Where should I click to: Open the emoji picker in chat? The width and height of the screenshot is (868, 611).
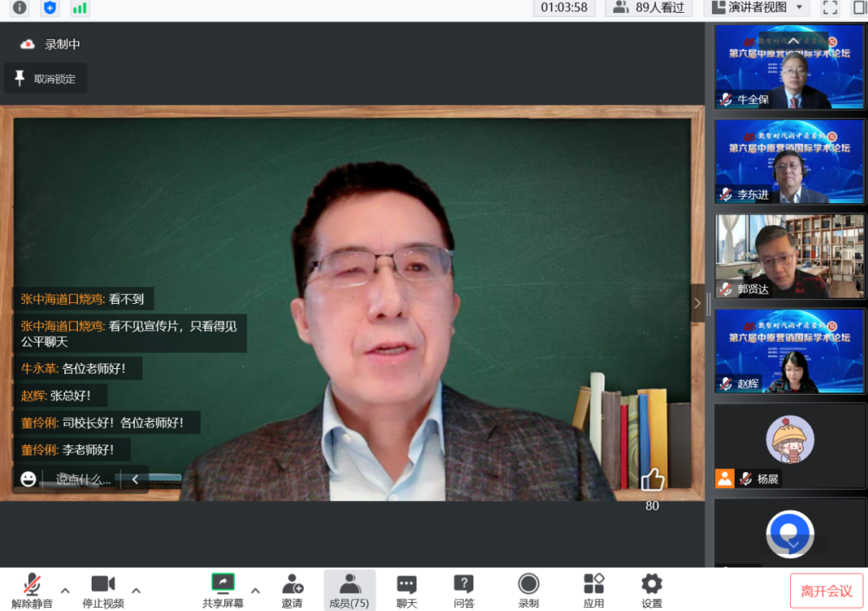(x=28, y=479)
